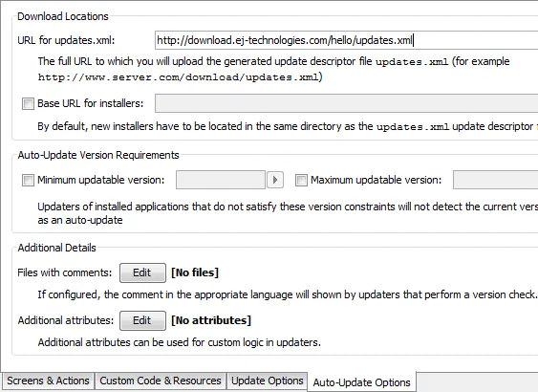Click the arrow button beside Minimum updatable version
The image size is (538, 392).
[x=275, y=180]
